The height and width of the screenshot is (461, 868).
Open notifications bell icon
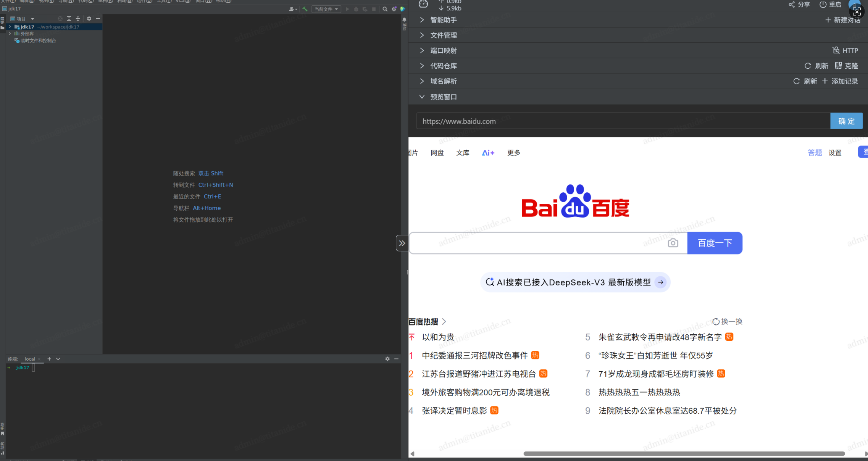404,19
